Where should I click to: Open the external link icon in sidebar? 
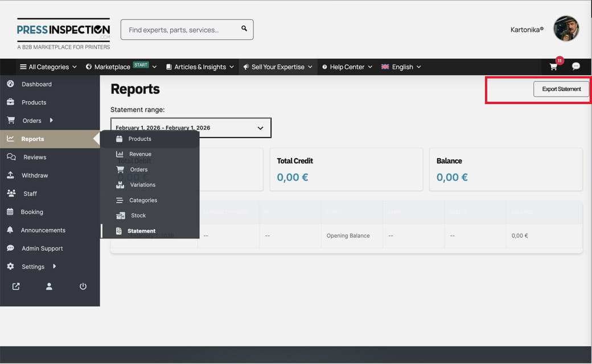[15, 287]
